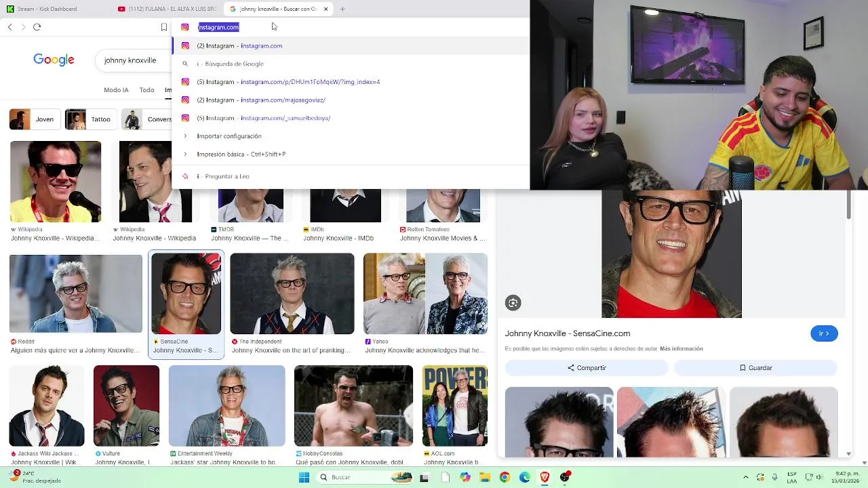868x488 pixels.
Task: Click the ESP LAA language indicator
Action: 792,477
